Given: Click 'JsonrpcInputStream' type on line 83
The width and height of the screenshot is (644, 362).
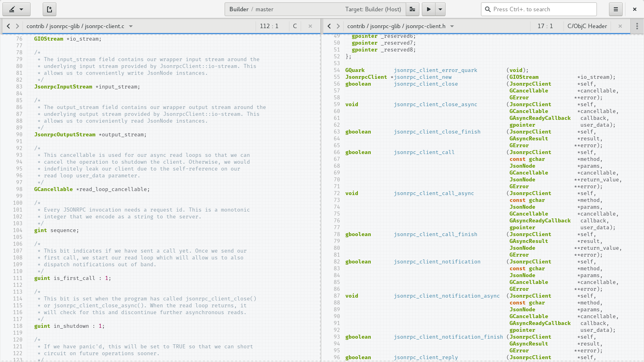Looking at the screenshot, I should 63,86.
